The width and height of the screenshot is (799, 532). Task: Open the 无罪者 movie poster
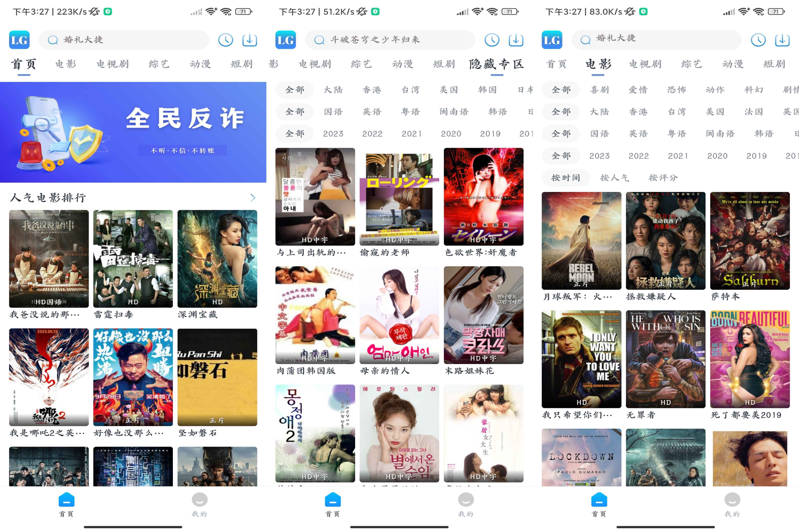click(x=666, y=359)
